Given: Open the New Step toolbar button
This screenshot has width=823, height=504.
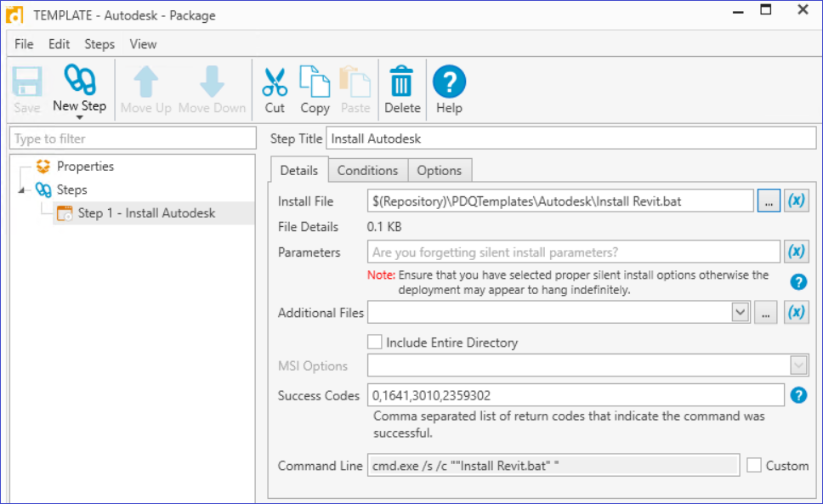Looking at the screenshot, I should [x=80, y=89].
